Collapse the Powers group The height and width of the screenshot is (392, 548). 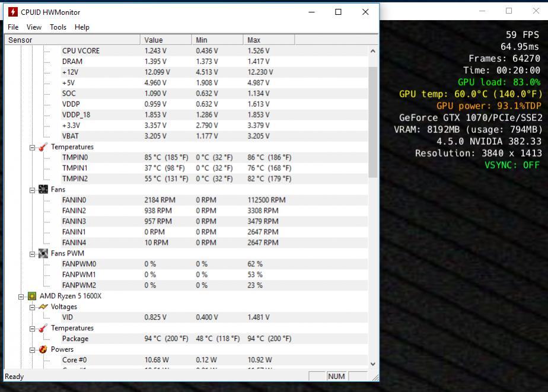click(x=32, y=350)
